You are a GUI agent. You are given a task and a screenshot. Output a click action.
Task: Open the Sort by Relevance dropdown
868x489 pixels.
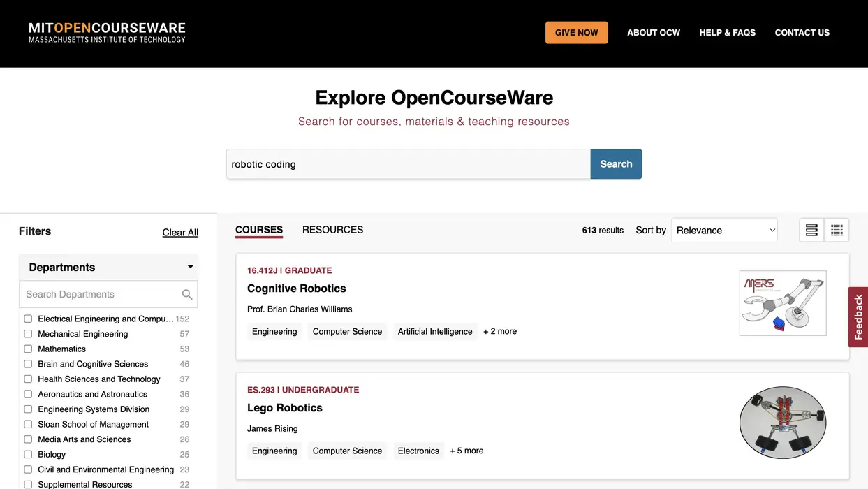click(x=724, y=231)
